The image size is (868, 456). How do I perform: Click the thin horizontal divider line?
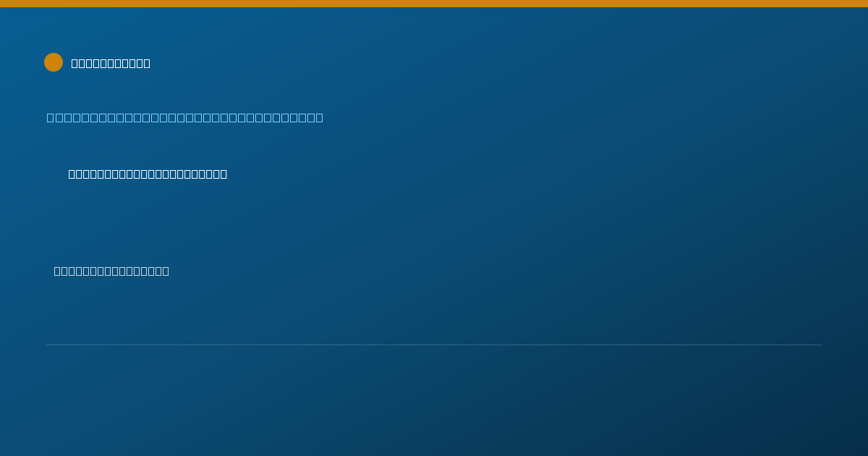(434, 345)
